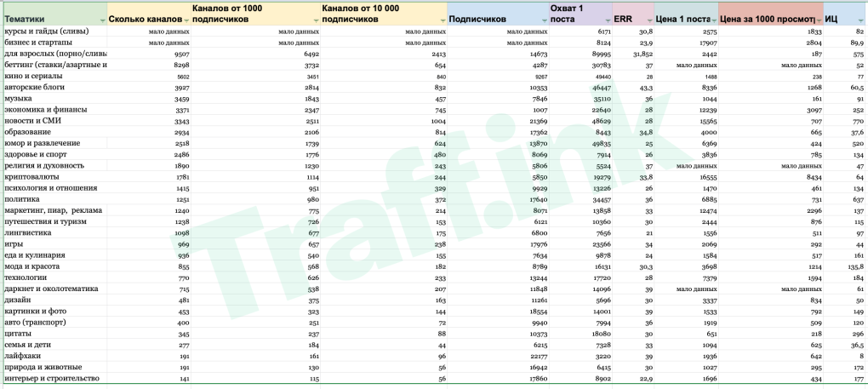Click the интерьер и строительство cell
The image size is (868, 389).
point(54,379)
